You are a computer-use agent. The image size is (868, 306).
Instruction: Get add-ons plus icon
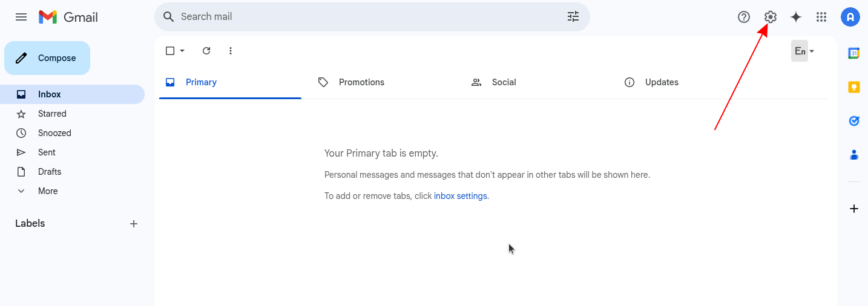pyautogui.click(x=854, y=209)
